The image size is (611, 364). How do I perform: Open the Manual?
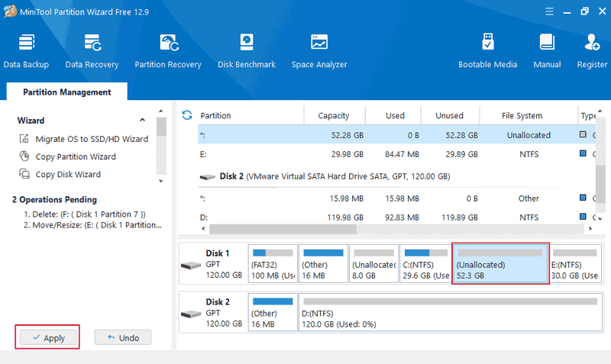pyautogui.click(x=547, y=50)
